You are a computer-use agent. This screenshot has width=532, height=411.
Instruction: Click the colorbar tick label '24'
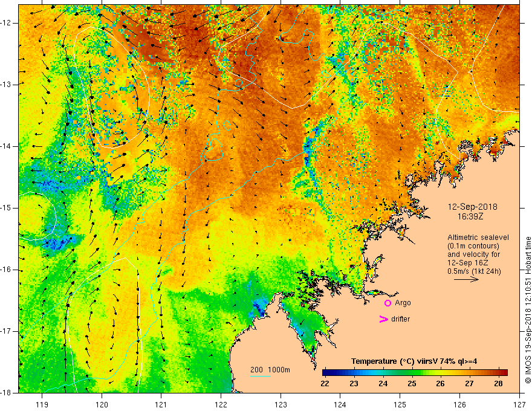383,384
